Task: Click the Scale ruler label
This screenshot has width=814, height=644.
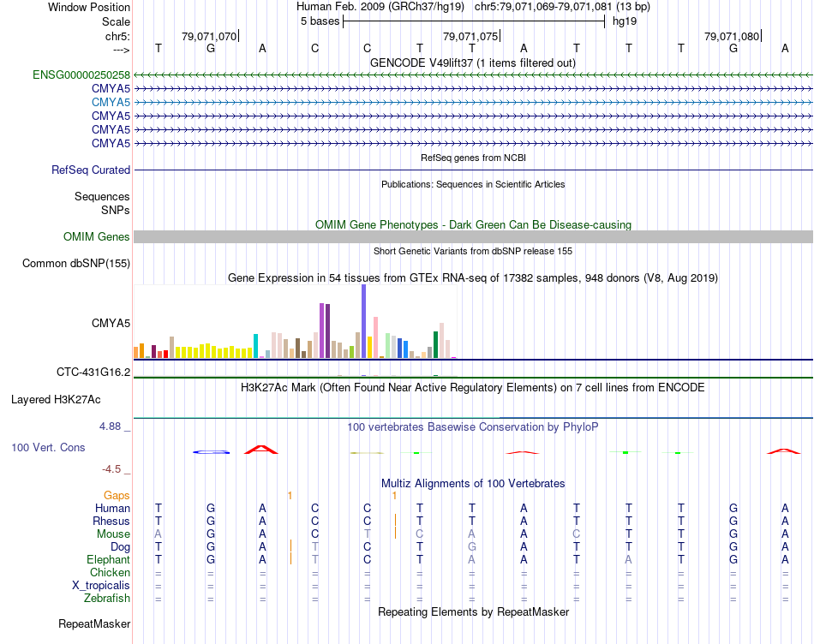Action: coord(116,21)
